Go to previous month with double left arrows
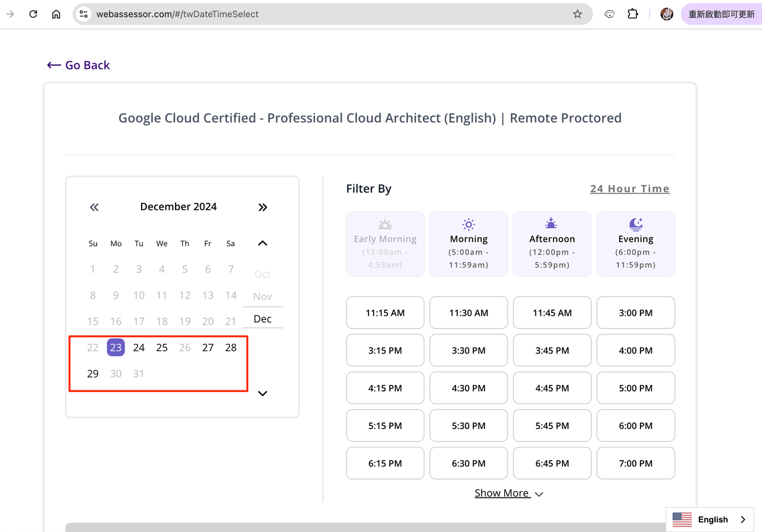Viewport: 762px width, 532px height. click(94, 207)
